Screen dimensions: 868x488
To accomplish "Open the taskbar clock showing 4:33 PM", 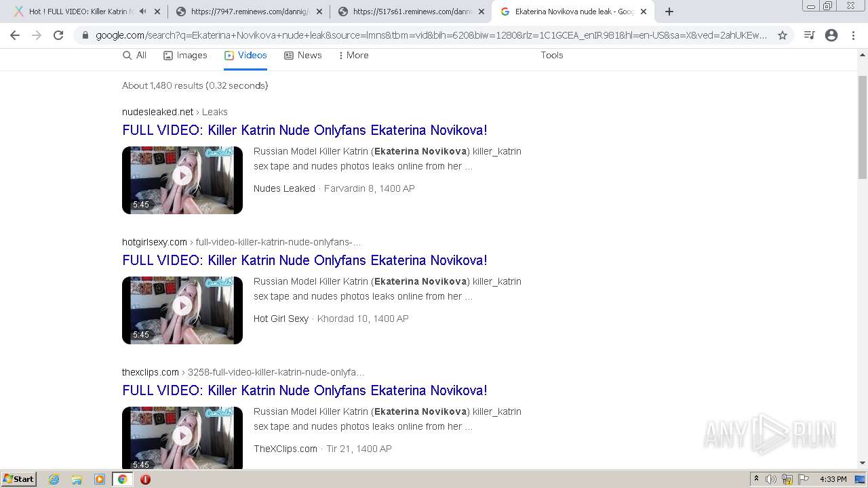I will tap(833, 479).
